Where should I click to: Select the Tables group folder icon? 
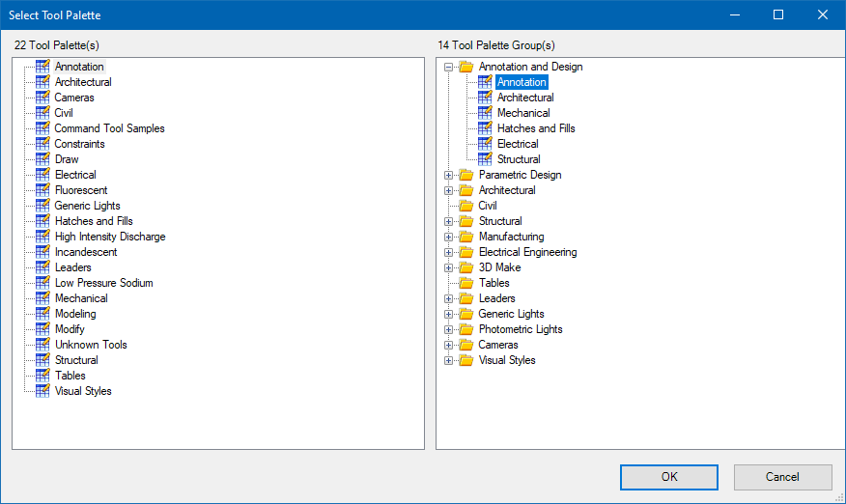pyautogui.click(x=466, y=283)
